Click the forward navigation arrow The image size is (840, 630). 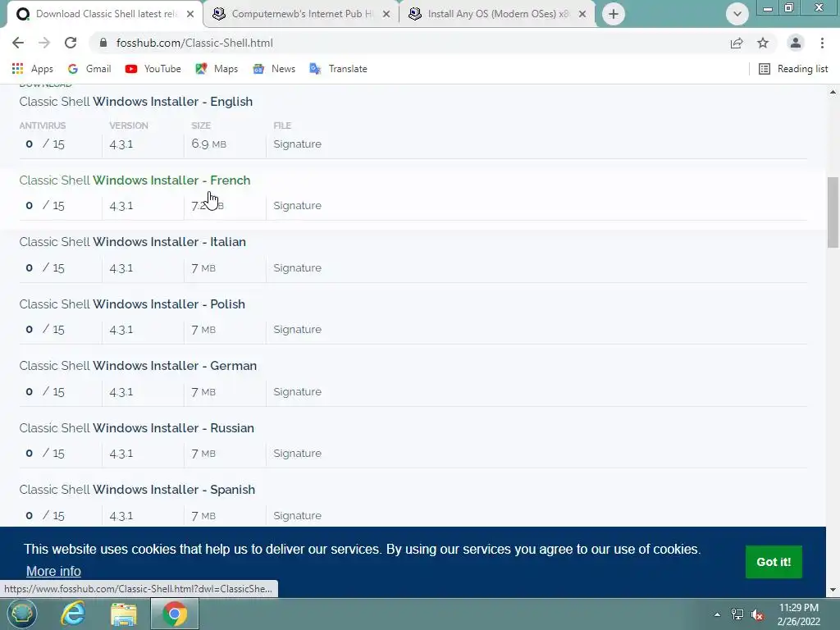(44, 43)
